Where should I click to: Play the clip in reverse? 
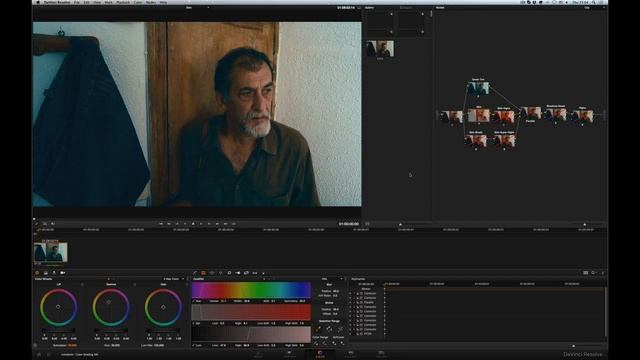185,224
